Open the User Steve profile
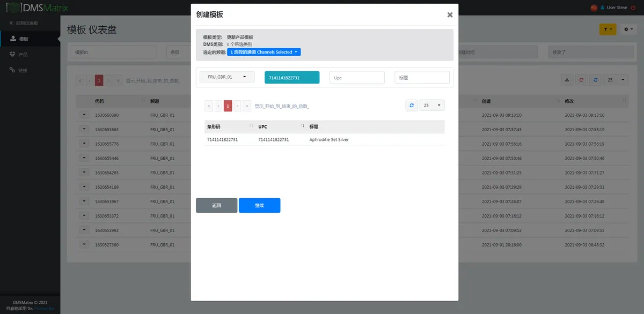 tap(613, 8)
